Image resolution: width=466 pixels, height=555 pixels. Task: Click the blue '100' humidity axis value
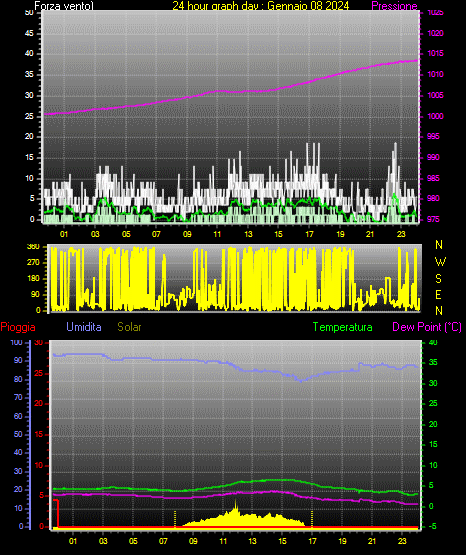click(x=16, y=342)
